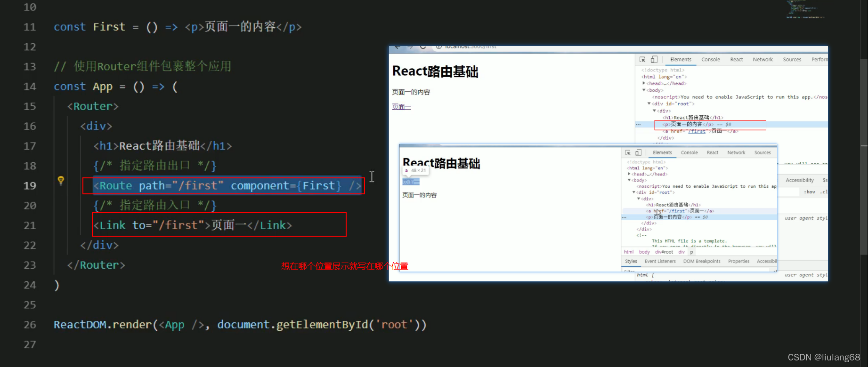This screenshot has height=367, width=868.
Task: Switch to Event Listeners subtab
Action: pyautogui.click(x=660, y=261)
